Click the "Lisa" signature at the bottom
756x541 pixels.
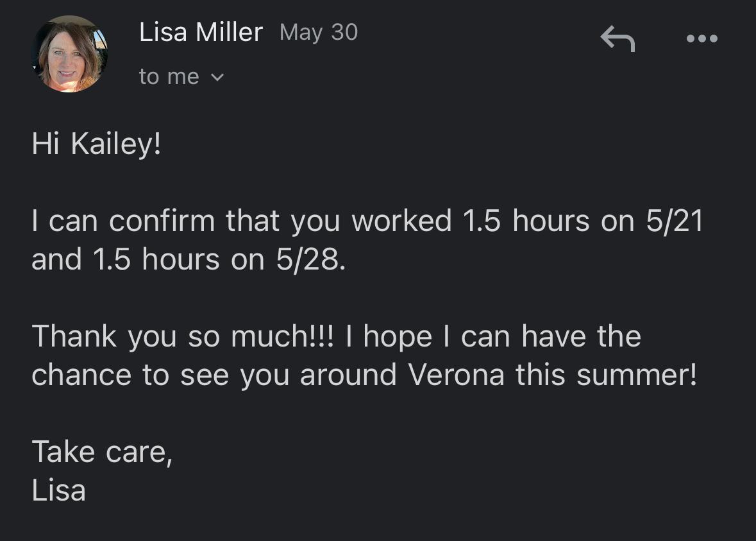(58, 491)
